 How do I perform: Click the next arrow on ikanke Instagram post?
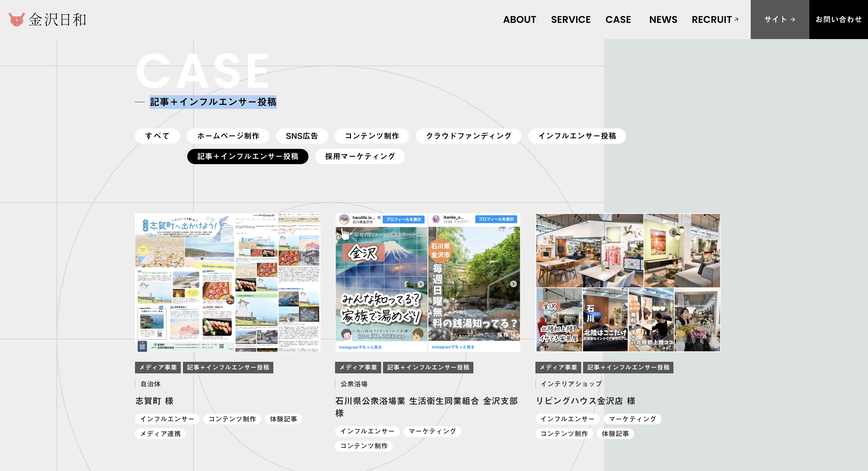click(513, 284)
